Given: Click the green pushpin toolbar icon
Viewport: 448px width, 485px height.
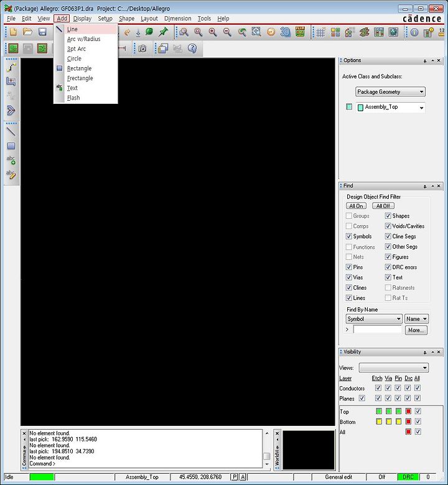Looking at the screenshot, I should [x=163, y=32].
